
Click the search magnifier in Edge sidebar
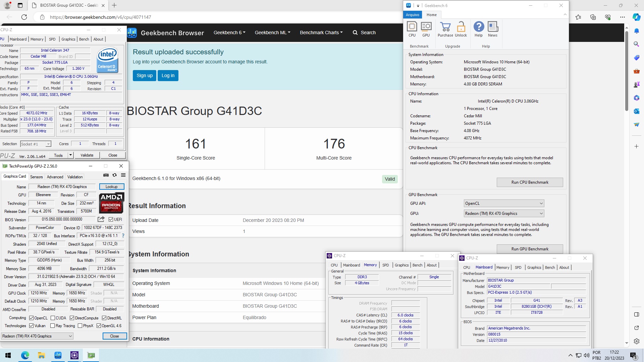coord(637,44)
